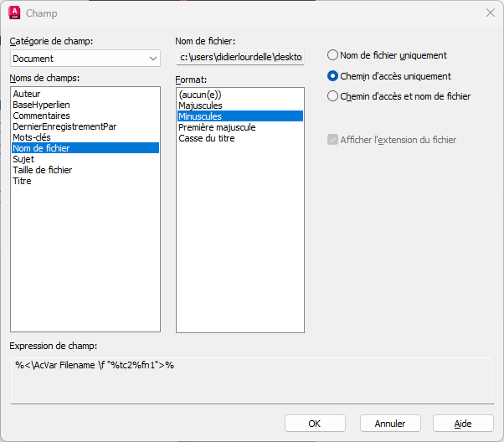Choose Titre in Noms de champs list
This screenshot has height=442, width=504.
pos(85,181)
